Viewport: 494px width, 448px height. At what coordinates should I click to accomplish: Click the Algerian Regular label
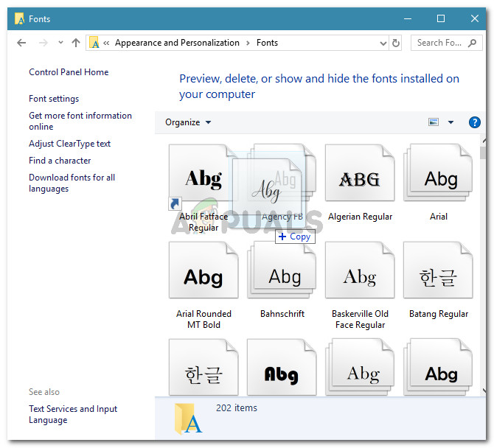[360, 217]
